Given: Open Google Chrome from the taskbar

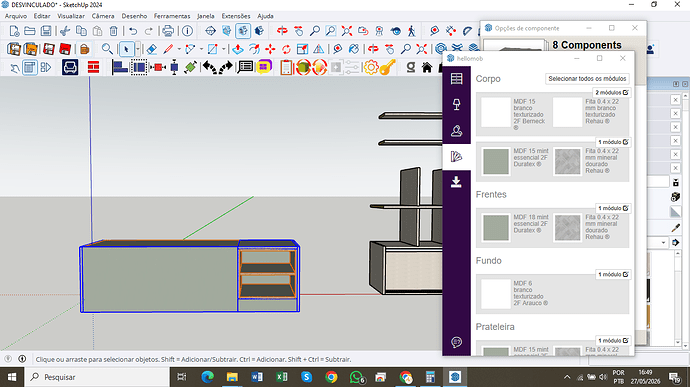Looking at the screenshot, I should tap(331, 377).
